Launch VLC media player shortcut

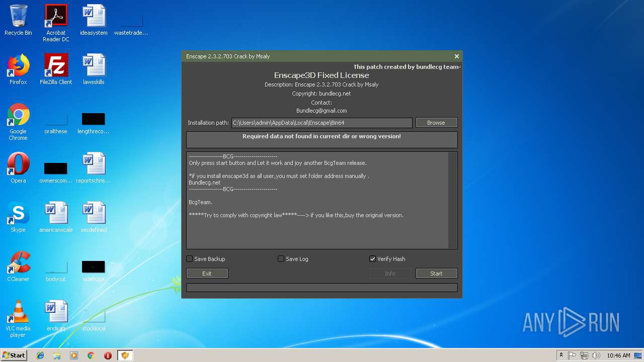[x=18, y=319]
